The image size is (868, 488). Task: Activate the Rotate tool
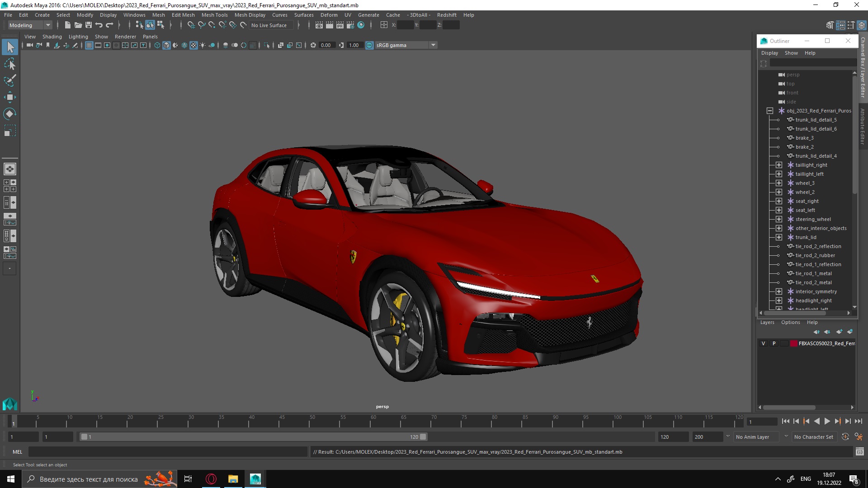[10, 114]
